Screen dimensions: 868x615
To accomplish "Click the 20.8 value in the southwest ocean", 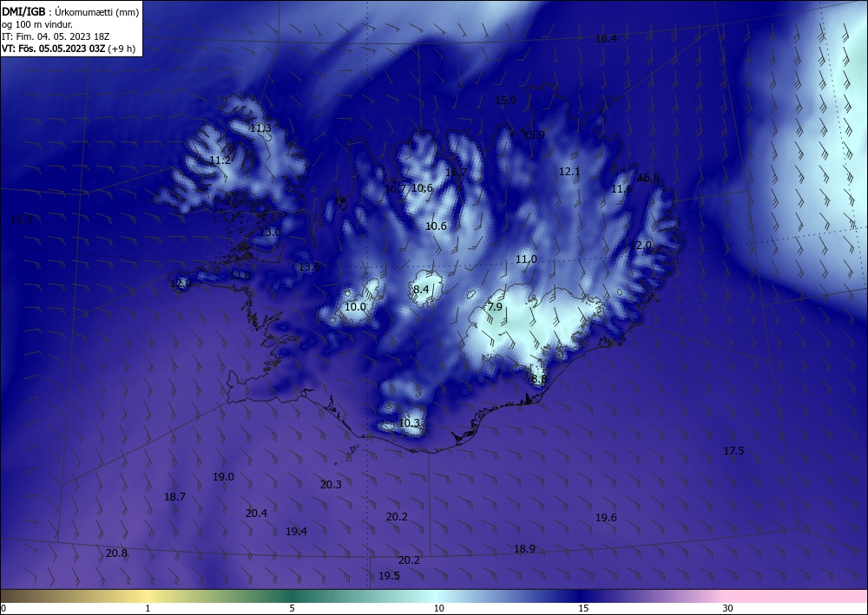I will tap(116, 553).
